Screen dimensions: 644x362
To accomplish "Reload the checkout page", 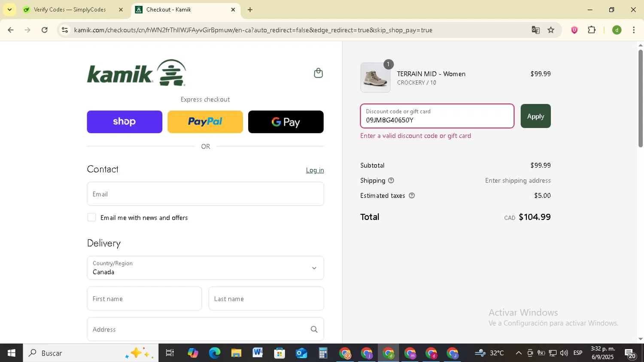I will [45, 30].
